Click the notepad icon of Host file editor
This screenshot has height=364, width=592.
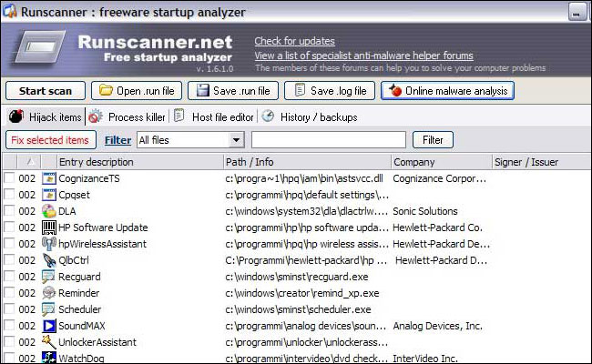coord(179,116)
